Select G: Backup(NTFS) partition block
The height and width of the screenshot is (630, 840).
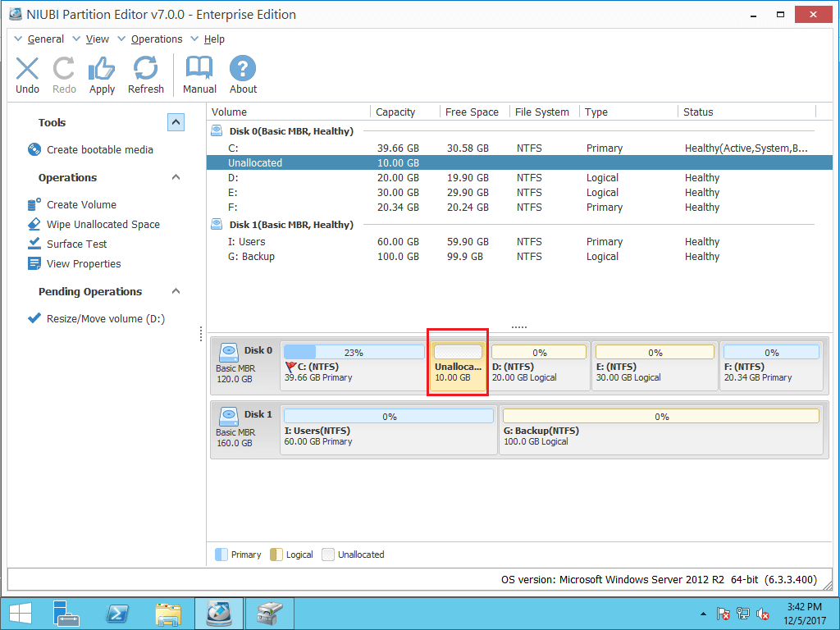(x=661, y=431)
